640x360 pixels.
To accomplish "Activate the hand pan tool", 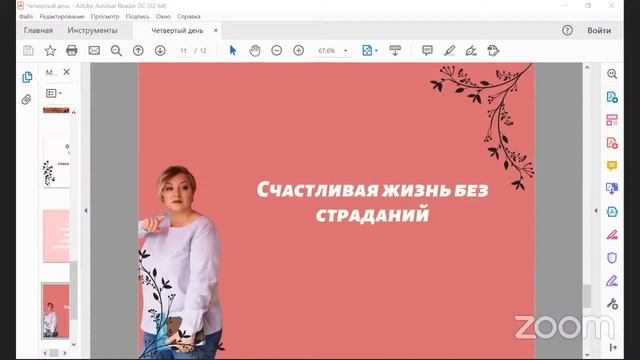I will (x=255, y=51).
